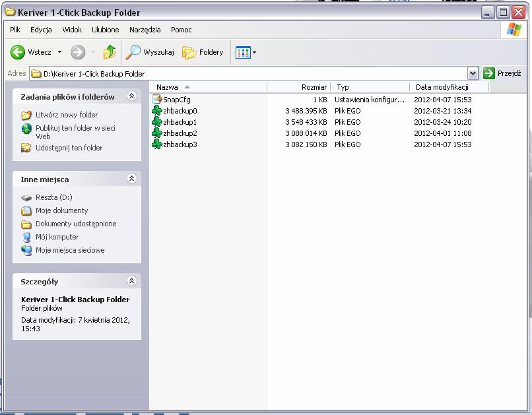This screenshot has width=532, height=415.
Task: Click the Dokumenty udostępnione folder icon
Action: 26,224
